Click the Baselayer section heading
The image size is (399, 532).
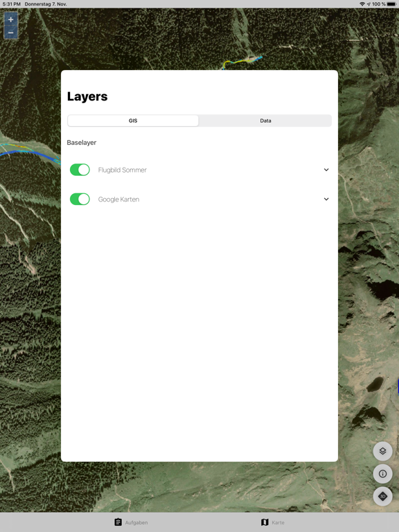coord(82,143)
